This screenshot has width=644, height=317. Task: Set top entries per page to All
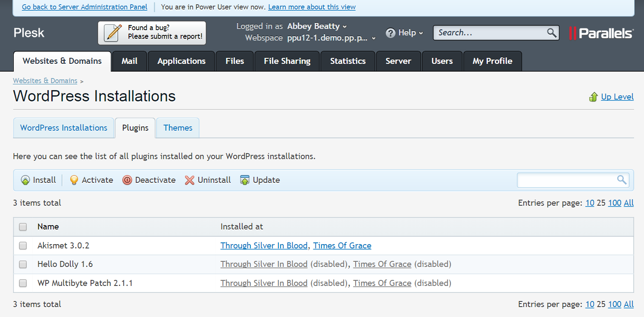628,203
